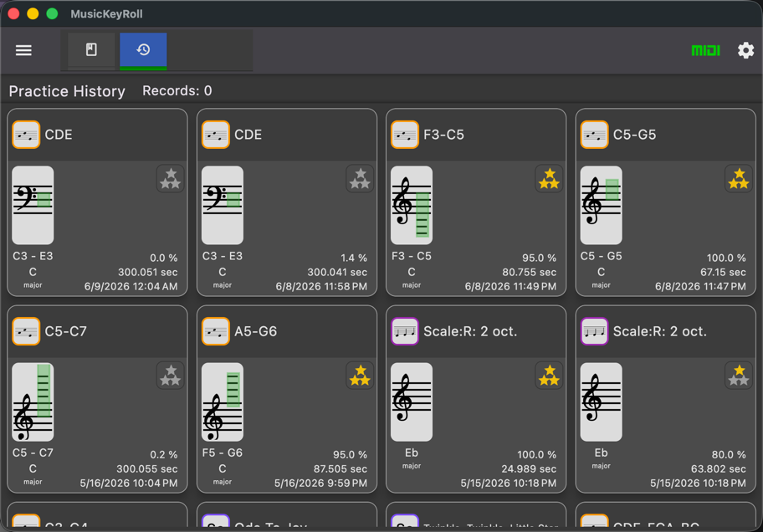Click note icon on CDE card dated 6/8/2026 11:58 PM
Screen dimensions: 763x532
coord(216,135)
